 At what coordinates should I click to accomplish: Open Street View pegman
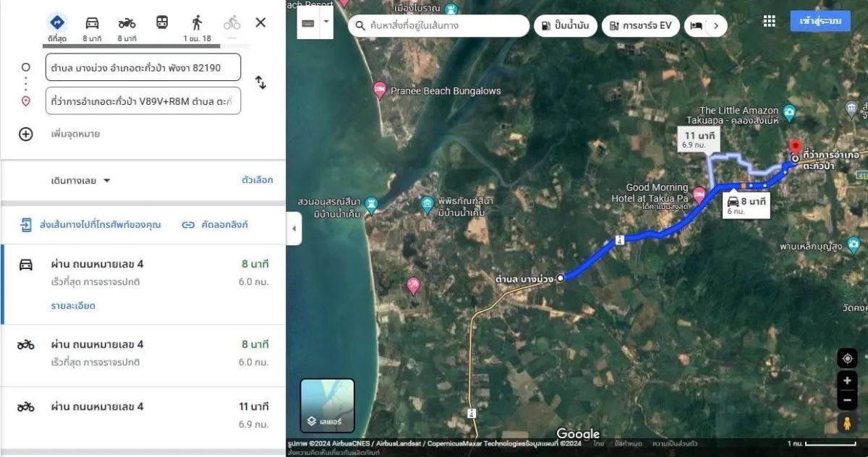point(847,422)
